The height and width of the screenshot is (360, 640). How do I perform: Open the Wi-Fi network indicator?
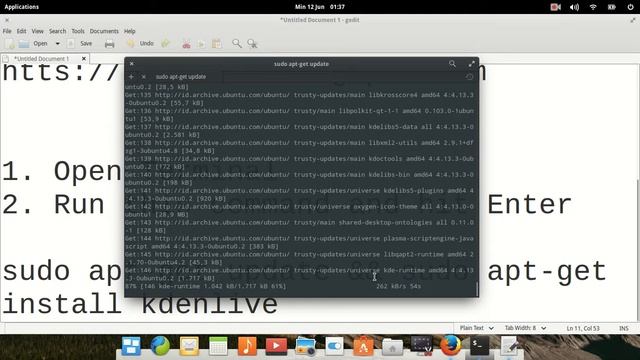(x=593, y=7)
